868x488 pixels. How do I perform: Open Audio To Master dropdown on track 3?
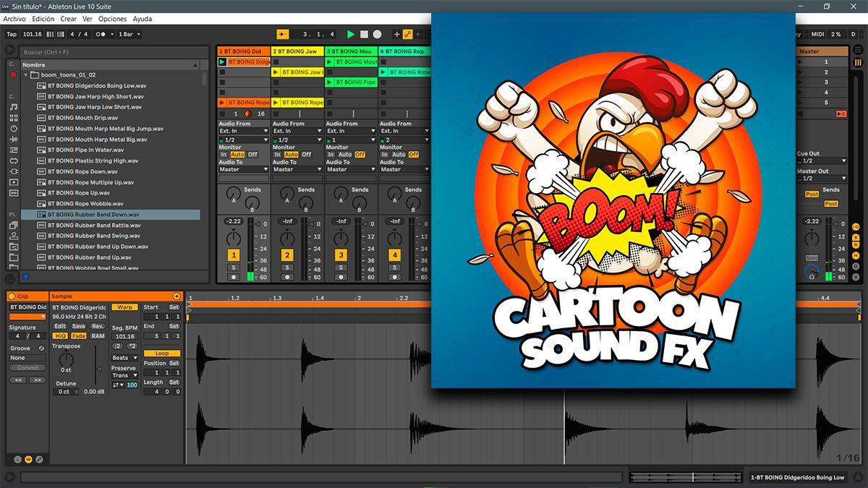point(351,169)
